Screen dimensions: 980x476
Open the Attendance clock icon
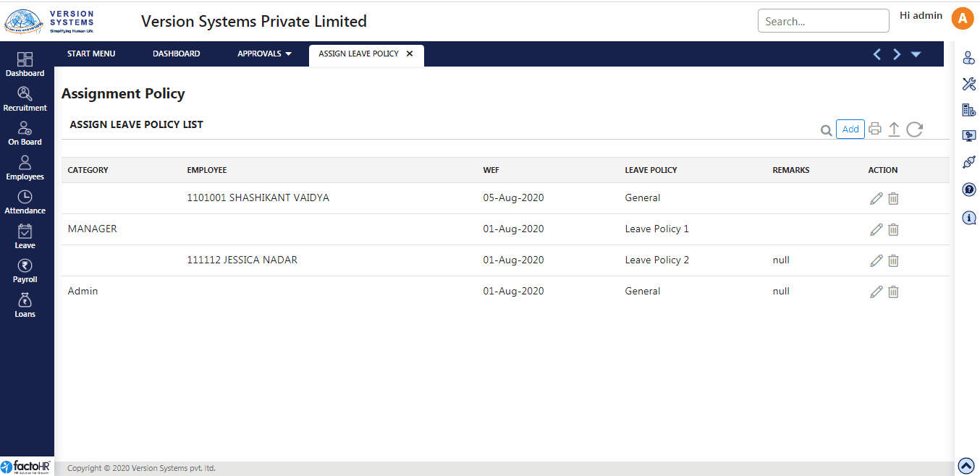(x=25, y=201)
